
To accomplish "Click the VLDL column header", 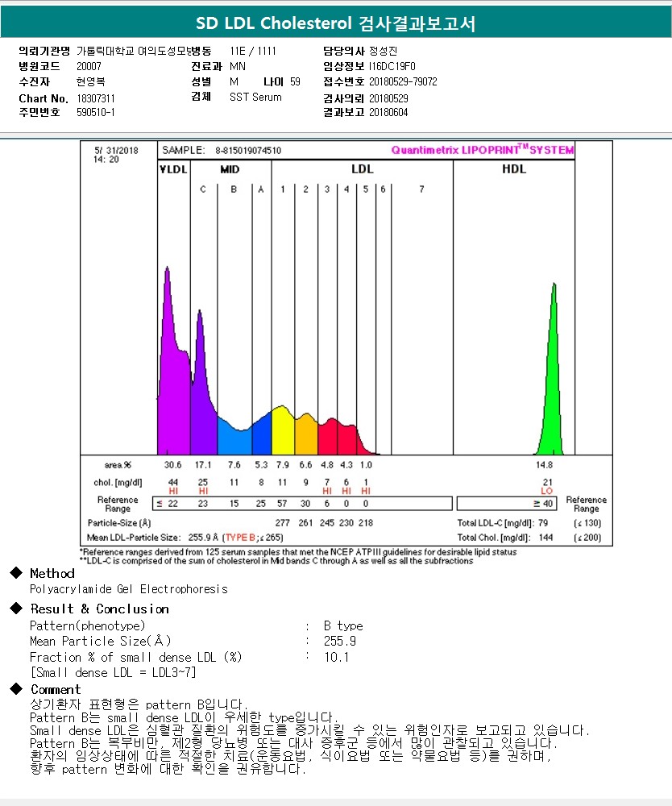I will (x=174, y=169).
